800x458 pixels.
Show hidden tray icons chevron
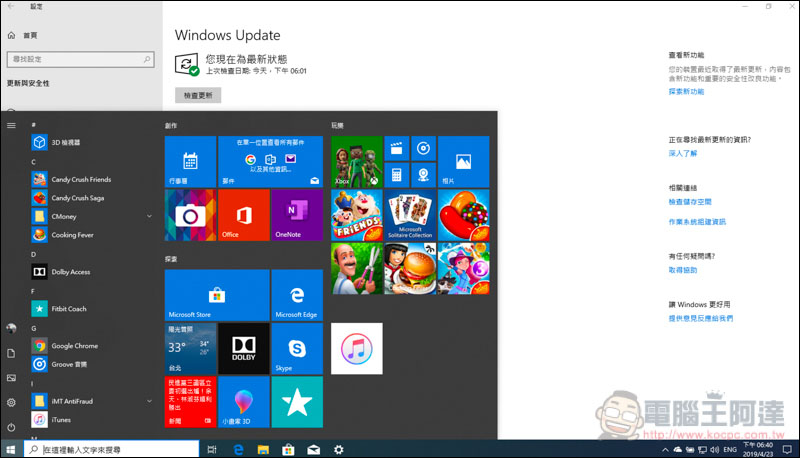coord(665,450)
